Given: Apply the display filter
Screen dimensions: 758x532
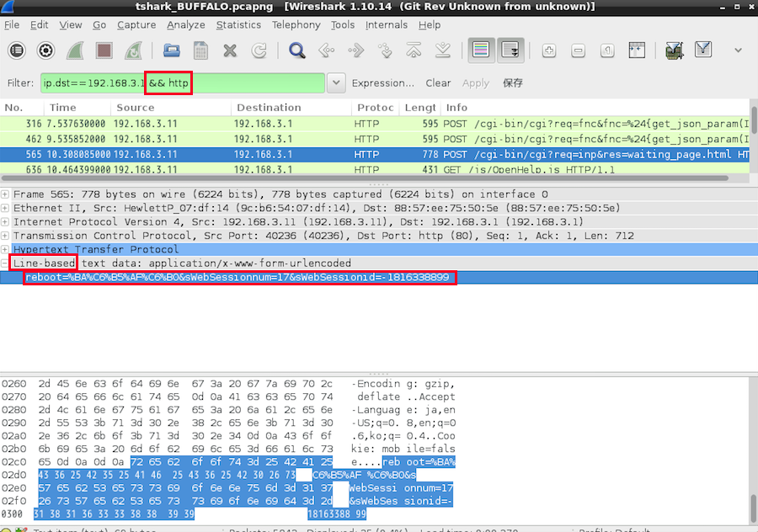Looking at the screenshot, I should point(476,83).
